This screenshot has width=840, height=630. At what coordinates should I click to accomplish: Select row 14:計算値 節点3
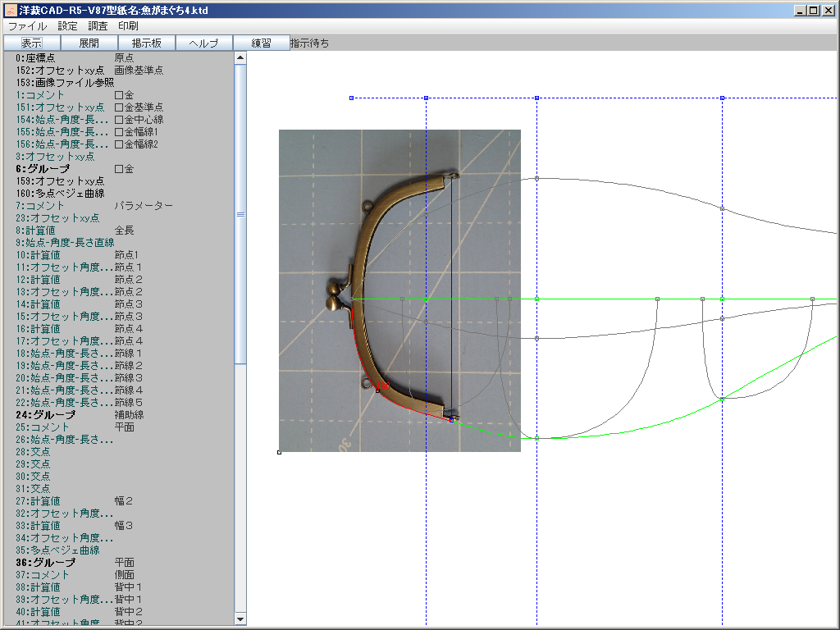[x=80, y=304]
